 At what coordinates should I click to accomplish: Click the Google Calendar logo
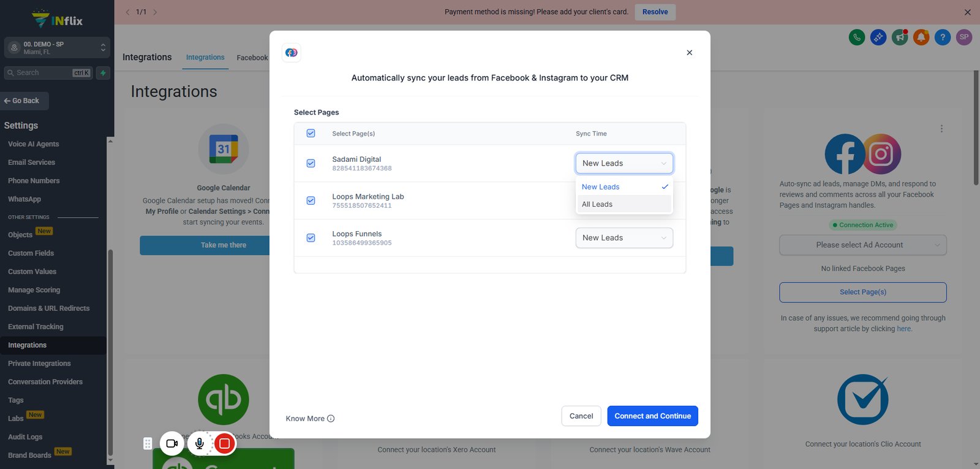coord(224,149)
